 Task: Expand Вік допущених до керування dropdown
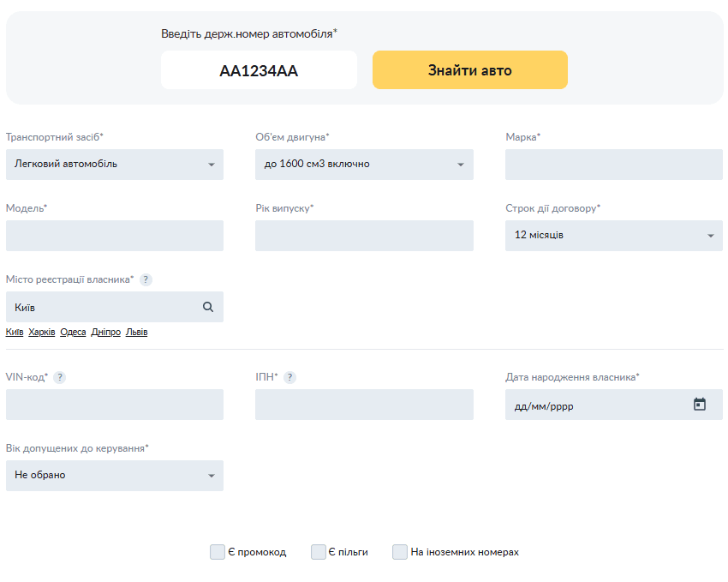coord(114,476)
